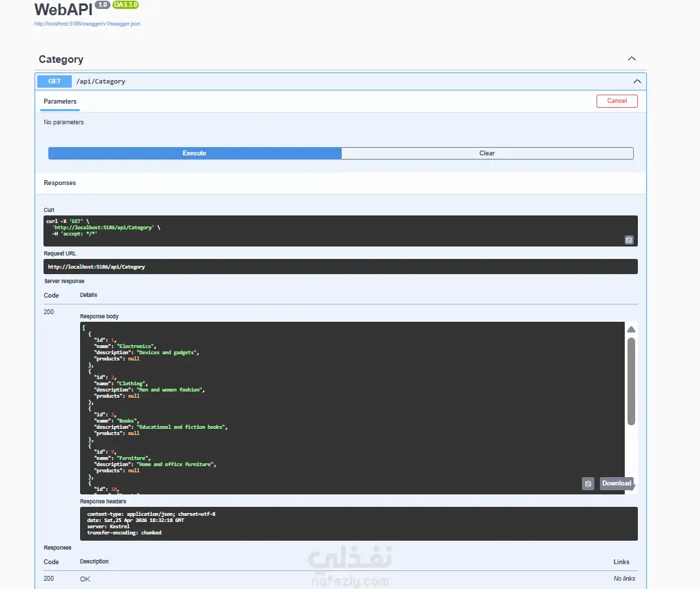
Task: Click the Execute button
Action: pos(195,153)
